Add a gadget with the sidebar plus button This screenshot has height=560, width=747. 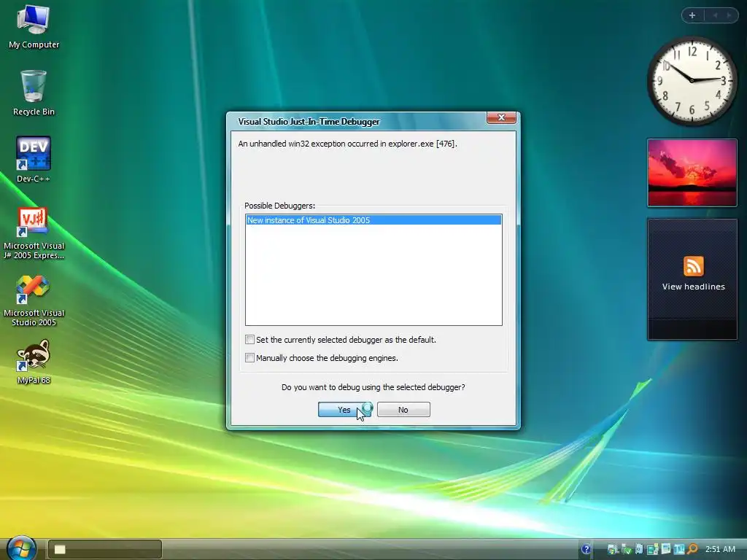(x=692, y=15)
